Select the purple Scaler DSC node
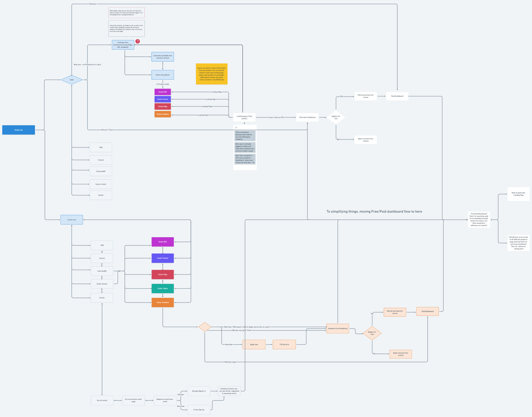Image resolution: width=532 pixels, height=417 pixels. [163, 92]
